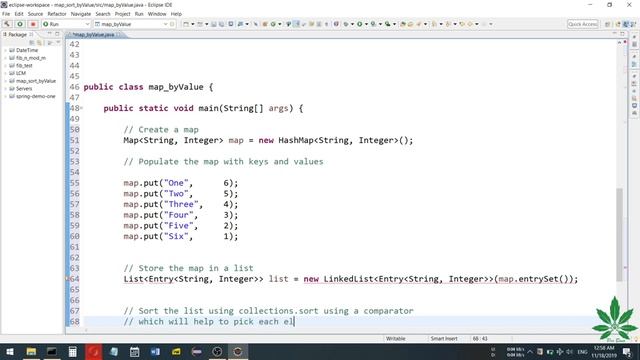Screen dimensions: 640x360
Task: Click the red Stop launch button
Action: [33, 24]
